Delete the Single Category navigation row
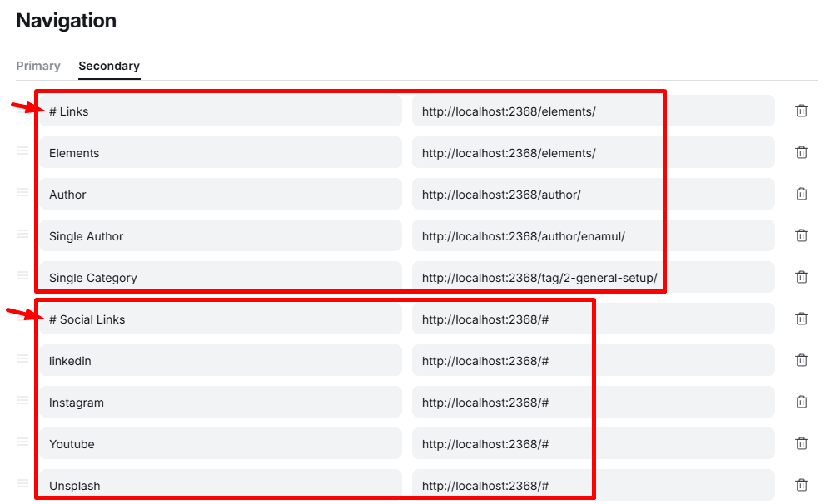 pos(801,277)
